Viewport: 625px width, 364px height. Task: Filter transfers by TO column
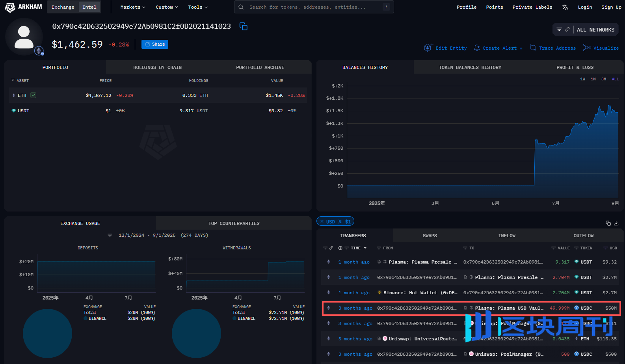tap(465, 248)
